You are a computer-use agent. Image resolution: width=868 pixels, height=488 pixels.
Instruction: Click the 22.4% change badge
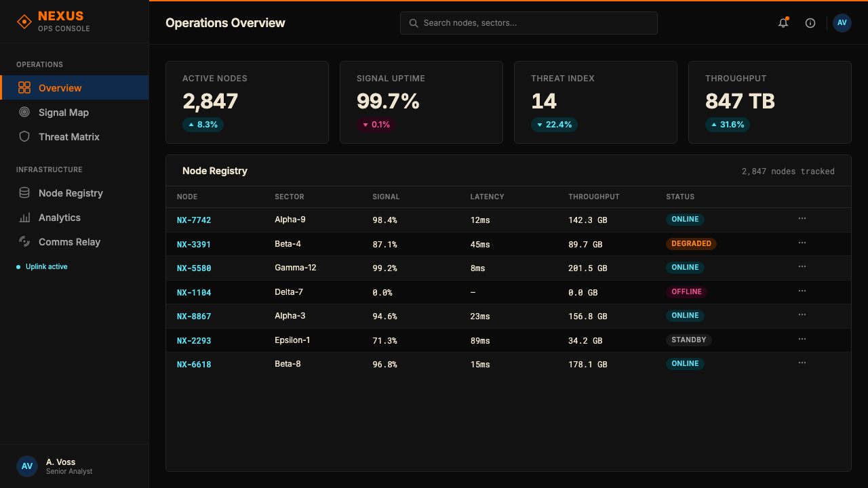(554, 125)
